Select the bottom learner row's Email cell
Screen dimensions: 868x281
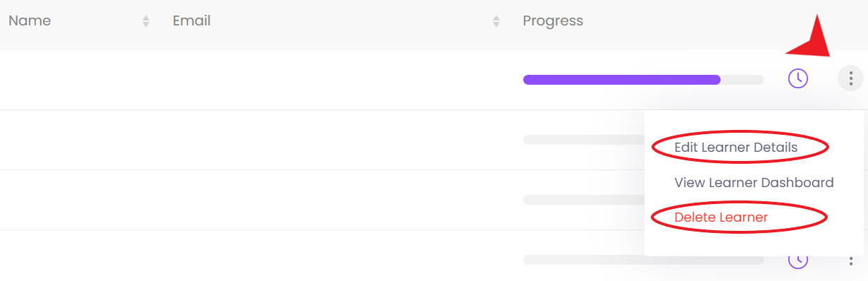click(x=339, y=256)
